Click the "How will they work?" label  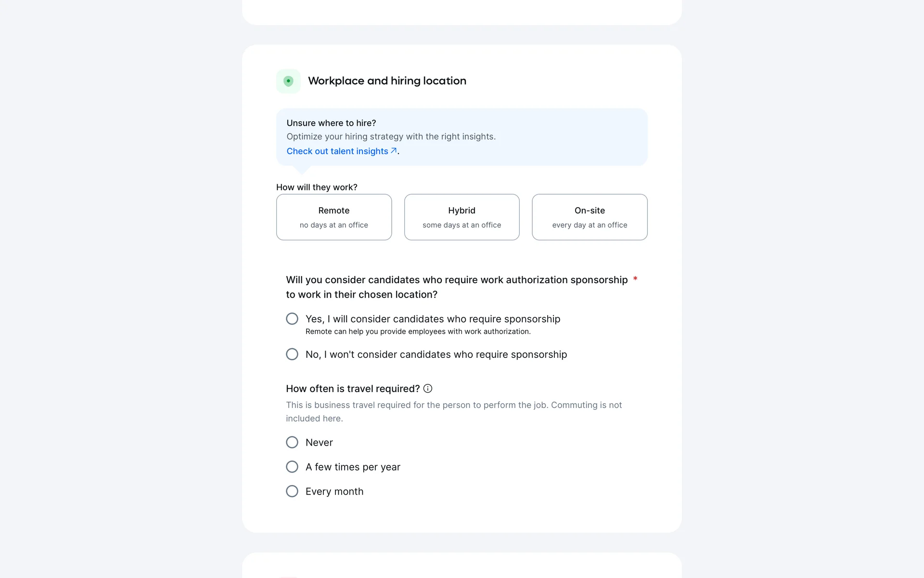click(317, 187)
